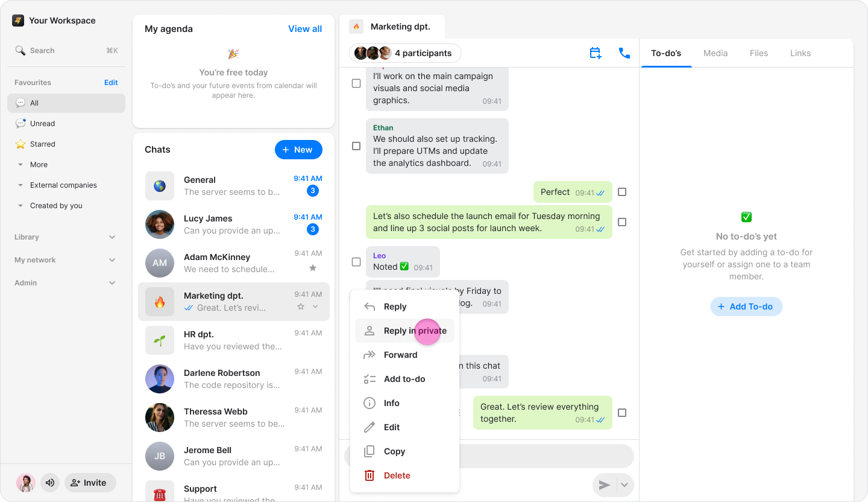The width and height of the screenshot is (868, 502).
Task: Choose Edit in context menu
Action: click(x=404, y=427)
